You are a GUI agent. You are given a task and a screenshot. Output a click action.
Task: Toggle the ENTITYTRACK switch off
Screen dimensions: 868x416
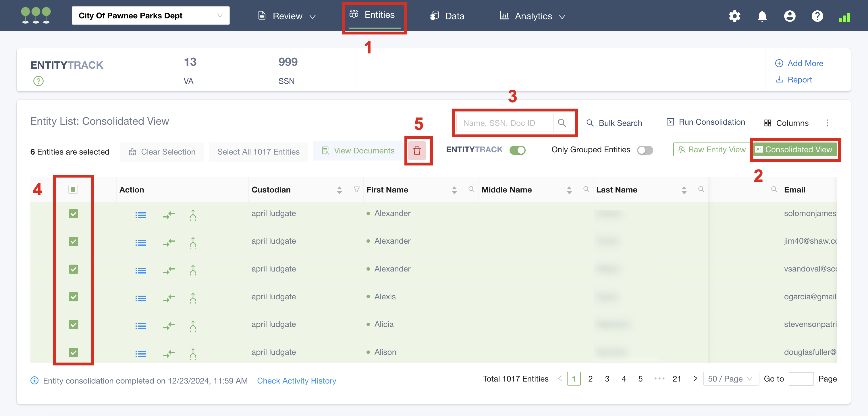pyautogui.click(x=517, y=150)
